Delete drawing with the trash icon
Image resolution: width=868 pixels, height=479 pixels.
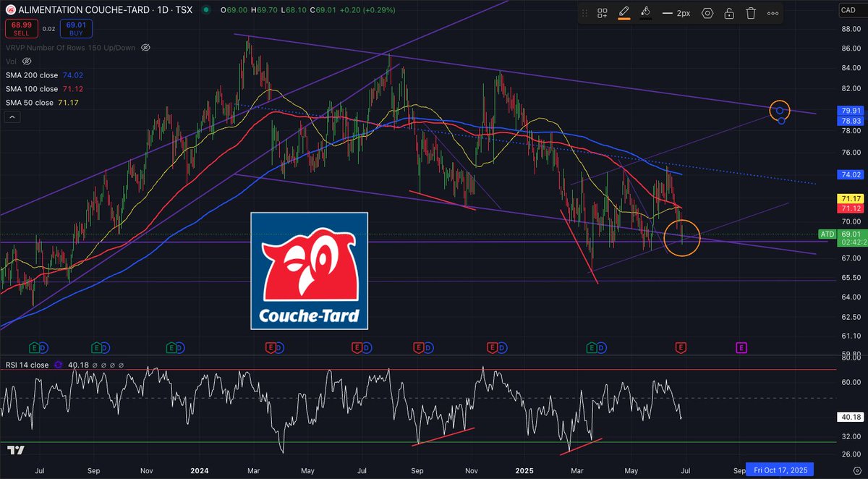point(751,13)
